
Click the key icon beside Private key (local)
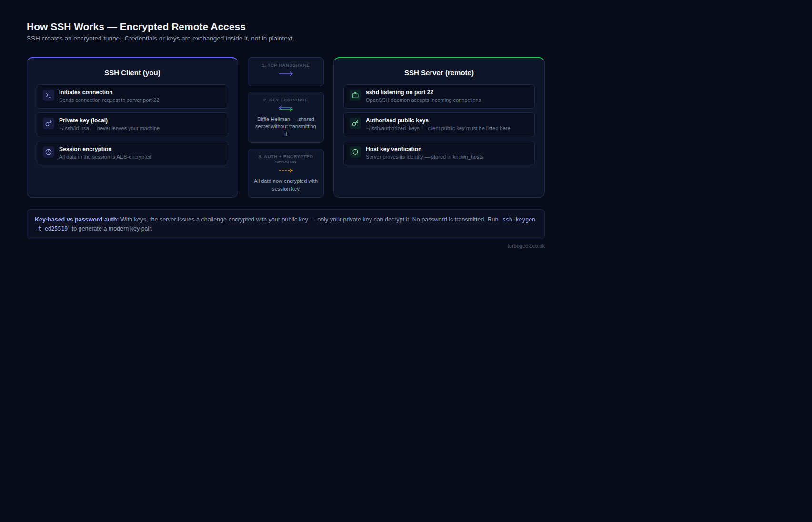(49, 123)
